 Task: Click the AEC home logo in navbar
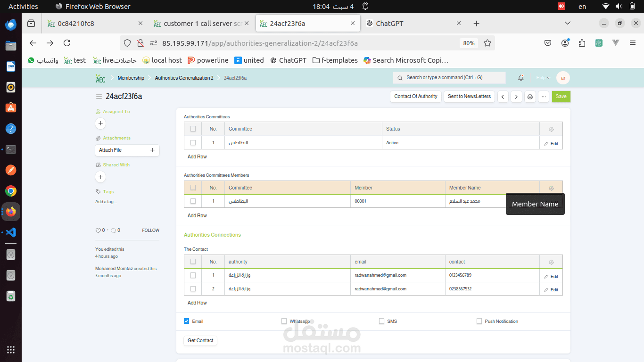[x=100, y=78]
